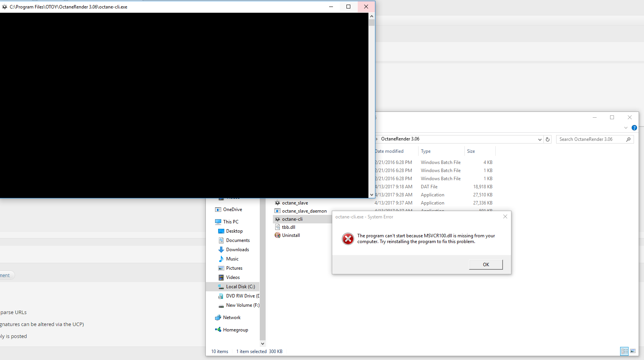Sort files by Type column

click(x=426, y=151)
